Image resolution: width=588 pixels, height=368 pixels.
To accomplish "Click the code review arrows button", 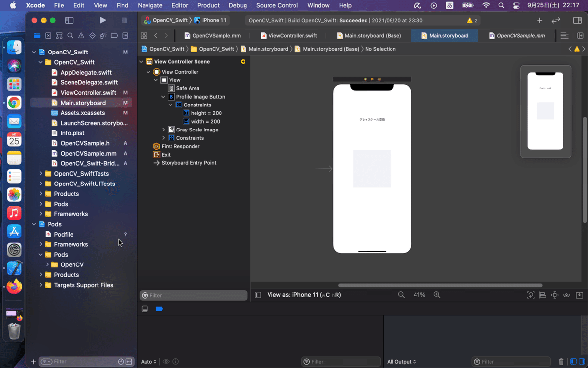I will (x=556, y=20).
